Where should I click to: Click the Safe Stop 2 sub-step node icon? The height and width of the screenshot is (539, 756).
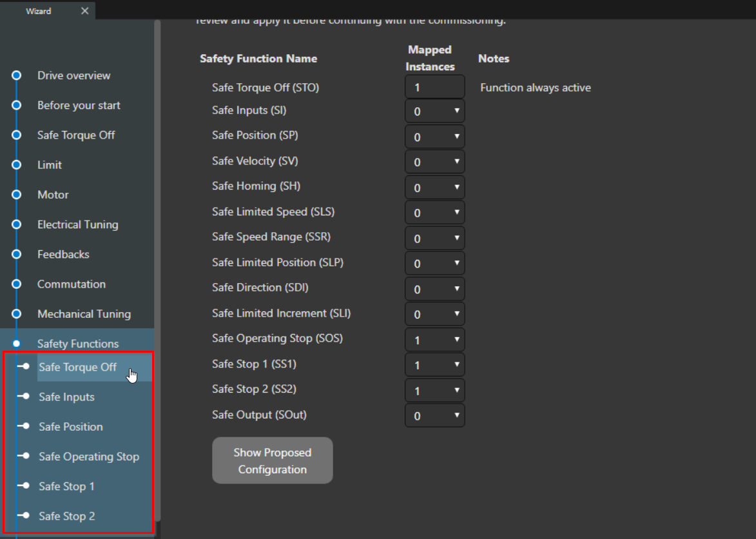click(24, 516)
